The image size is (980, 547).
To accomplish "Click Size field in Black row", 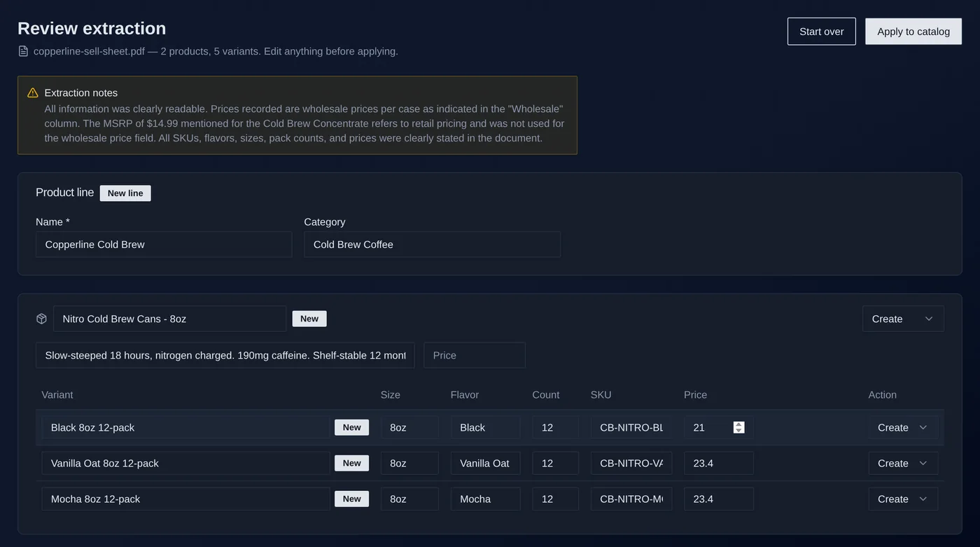I will pos(409,427).
